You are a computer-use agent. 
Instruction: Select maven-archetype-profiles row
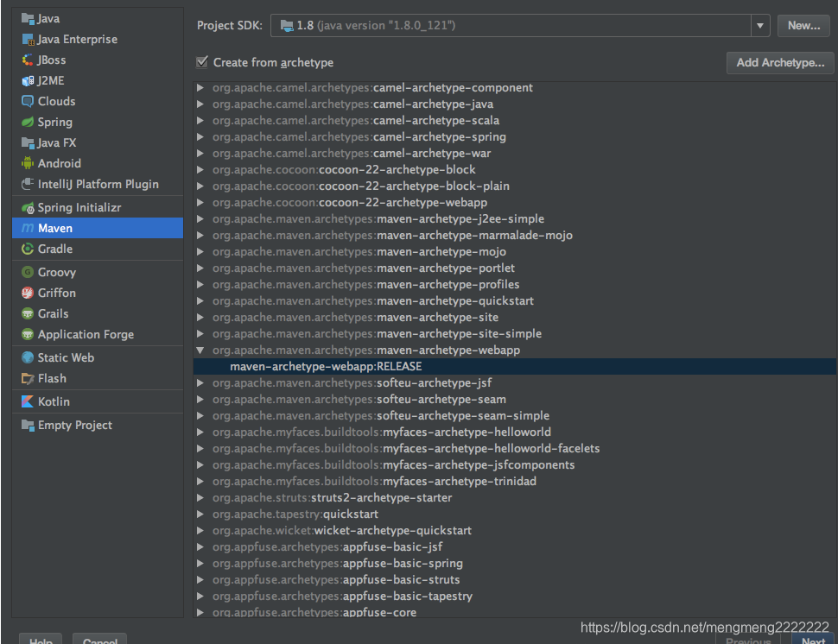(x=515, y=285)
